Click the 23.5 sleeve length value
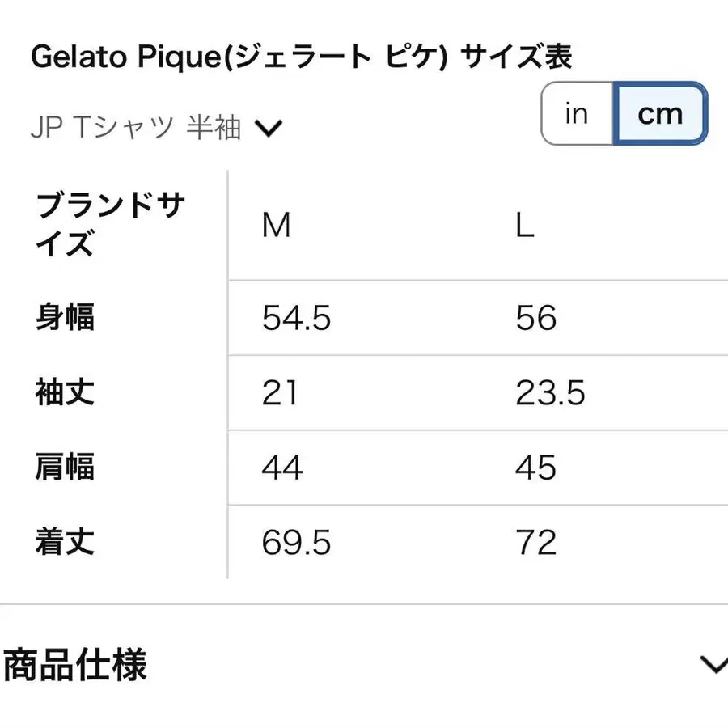 click(x=550, y=394)
